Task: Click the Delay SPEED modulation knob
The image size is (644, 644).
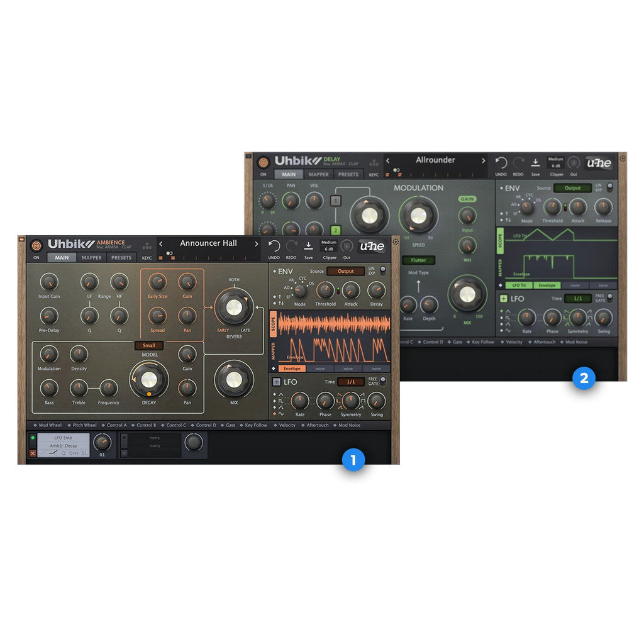Action: click(x=418, y=215)
